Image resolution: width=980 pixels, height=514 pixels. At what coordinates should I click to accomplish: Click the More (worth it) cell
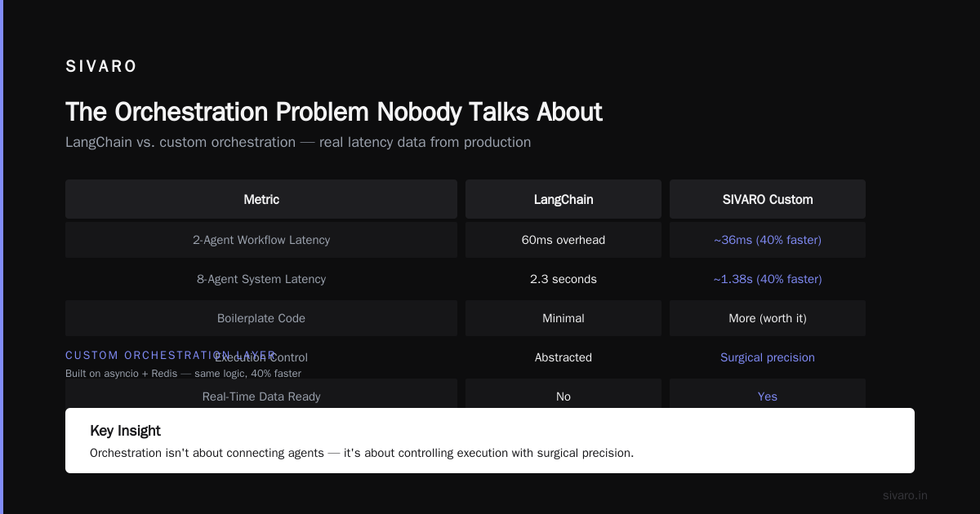(x=768, y=318)
